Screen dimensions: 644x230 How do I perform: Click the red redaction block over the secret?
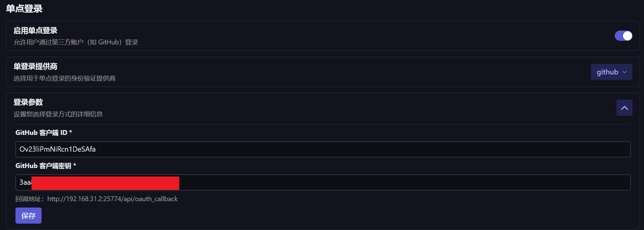(105, 183)
